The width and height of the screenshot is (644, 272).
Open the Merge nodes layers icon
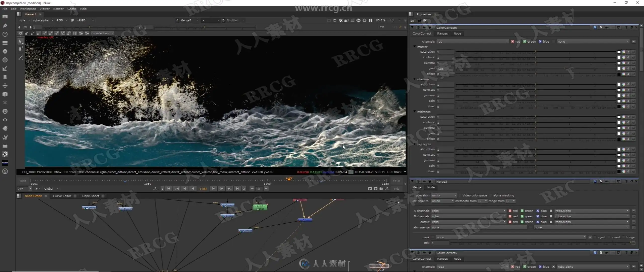(x=5, y=77)
